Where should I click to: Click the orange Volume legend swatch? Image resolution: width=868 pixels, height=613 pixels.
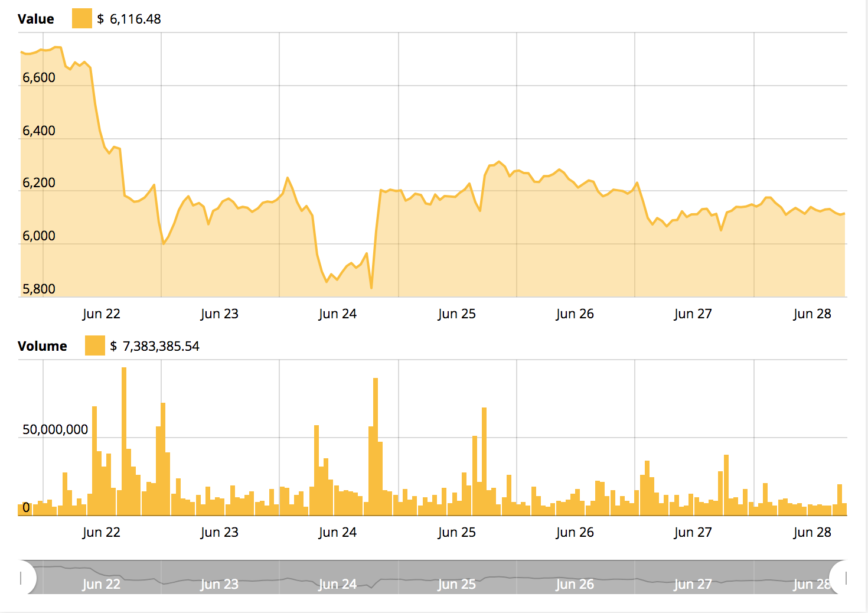tap(94, 346)
